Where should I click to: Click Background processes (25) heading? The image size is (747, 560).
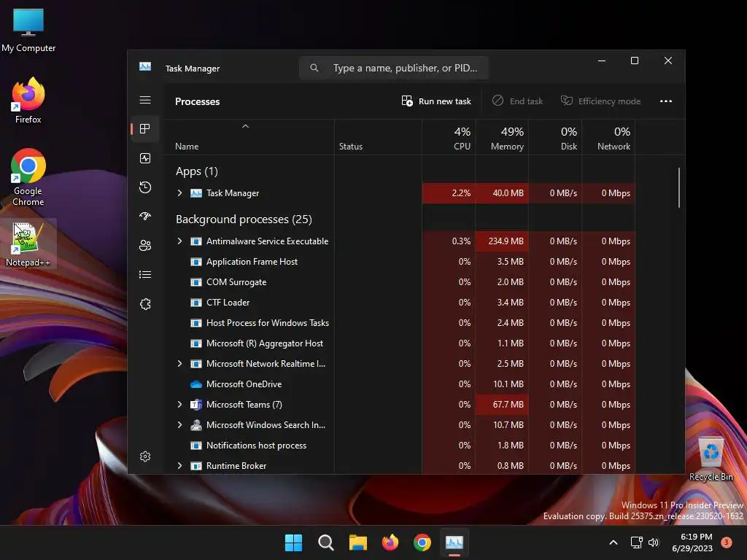pyautogui.click(x=244, y=219)
